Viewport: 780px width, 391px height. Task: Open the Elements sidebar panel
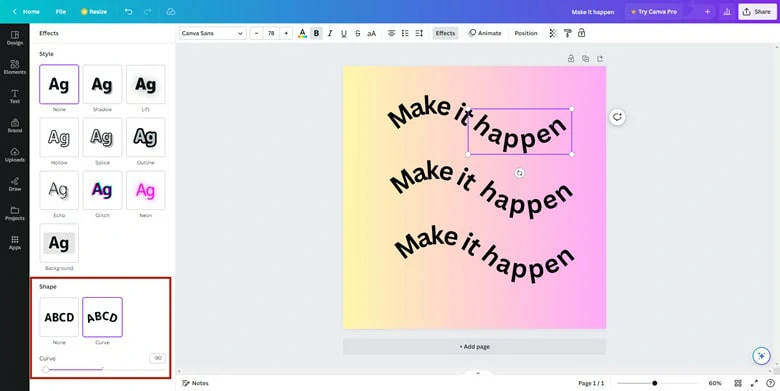[14, 67]
